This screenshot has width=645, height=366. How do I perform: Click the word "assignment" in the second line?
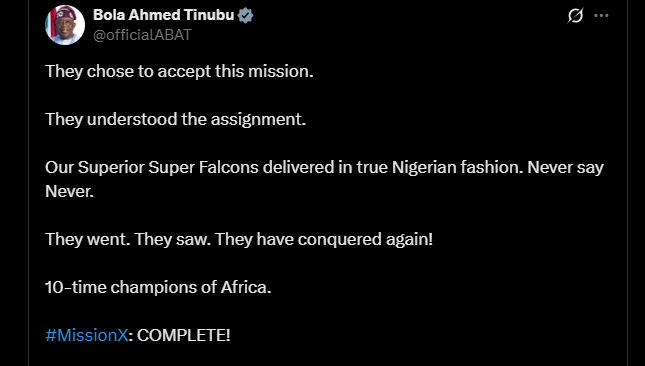coord(256,120)
